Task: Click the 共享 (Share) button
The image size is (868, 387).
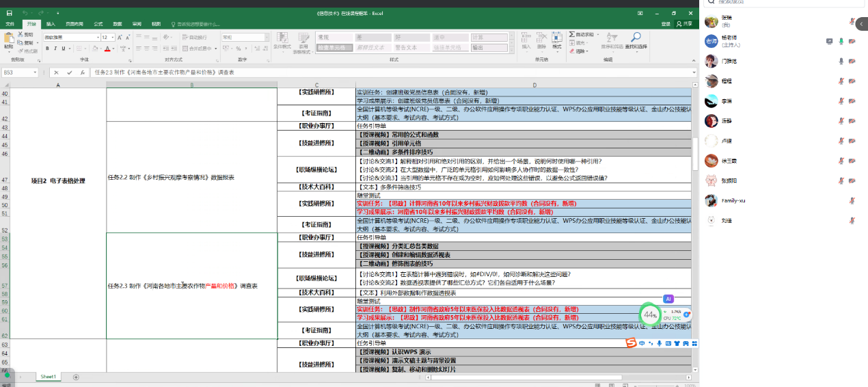Action: click(683, 24)
